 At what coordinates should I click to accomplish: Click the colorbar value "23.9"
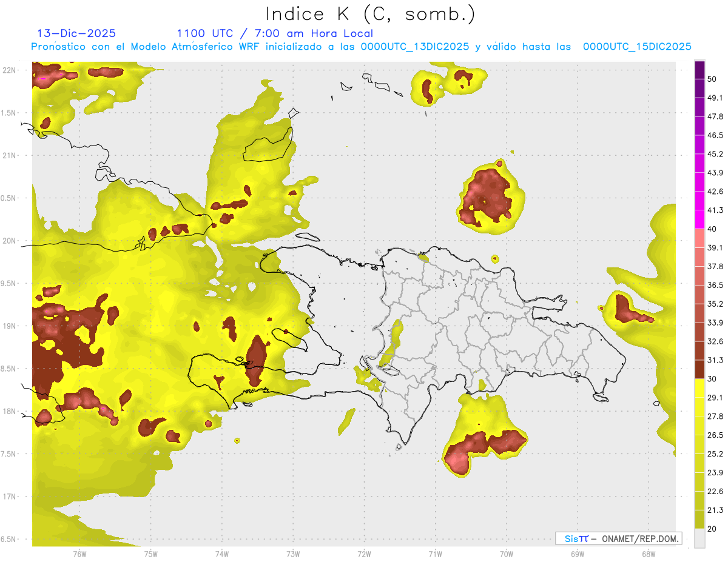click(x=715, y=472)
